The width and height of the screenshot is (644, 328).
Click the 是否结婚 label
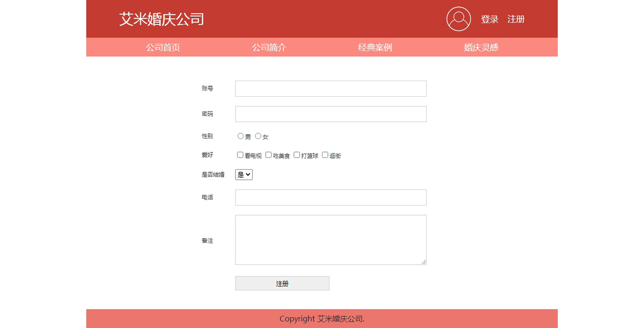[x=213, y=174]
